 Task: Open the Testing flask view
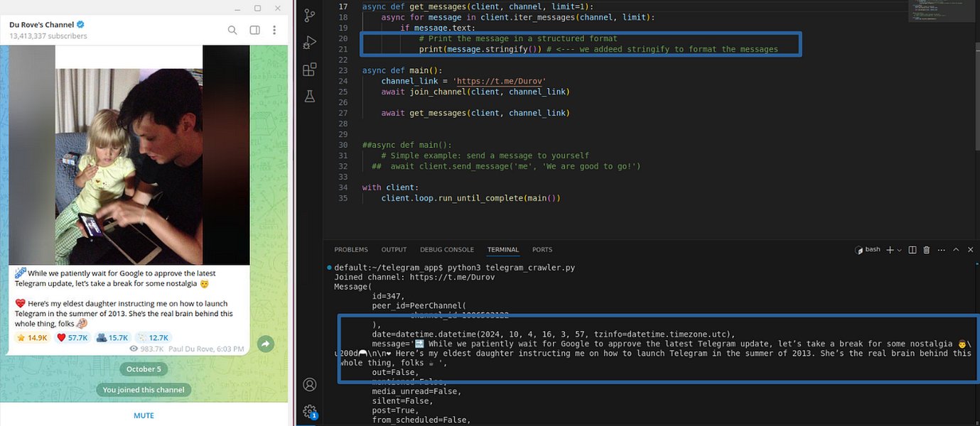tap(310, 95)
